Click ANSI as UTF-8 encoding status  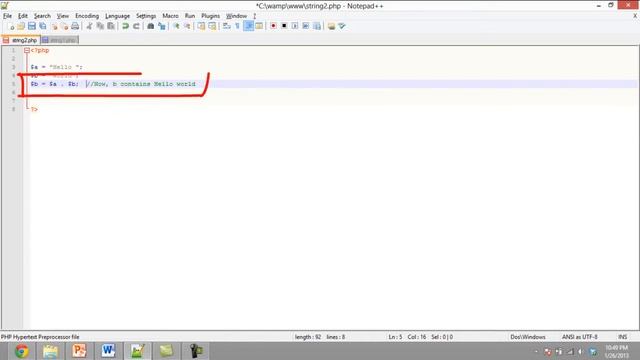pyautogui.click(x=580, y=337)
